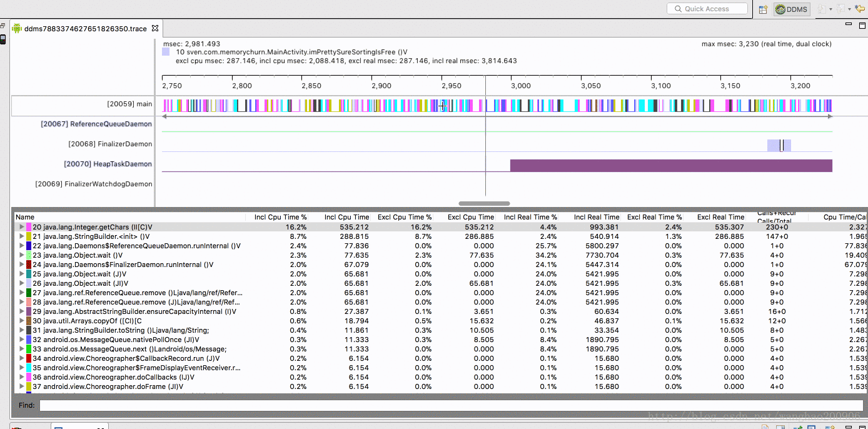
Task: Close the ddms trace tab
Action: point(155,28)
